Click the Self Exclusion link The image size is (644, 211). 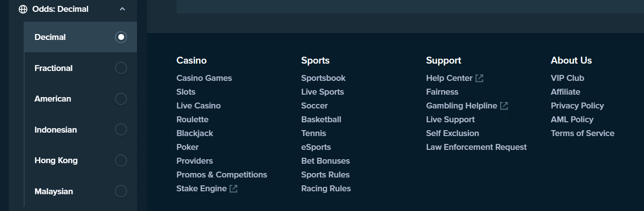pos(452,133)
